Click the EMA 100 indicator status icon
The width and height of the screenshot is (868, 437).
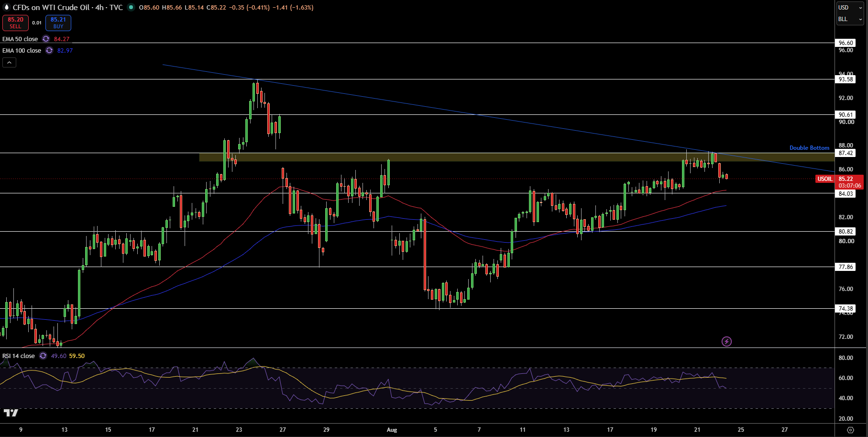(x=49, y=51)
